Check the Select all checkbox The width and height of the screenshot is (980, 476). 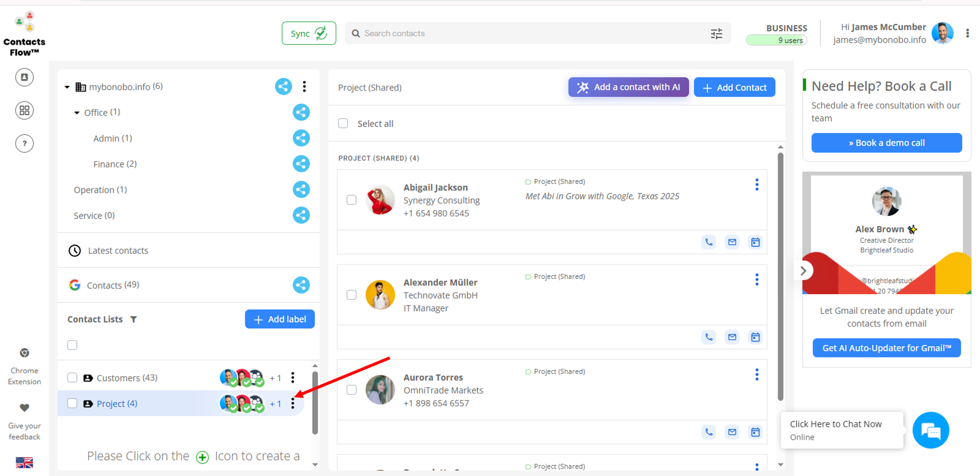coord(343,124)
